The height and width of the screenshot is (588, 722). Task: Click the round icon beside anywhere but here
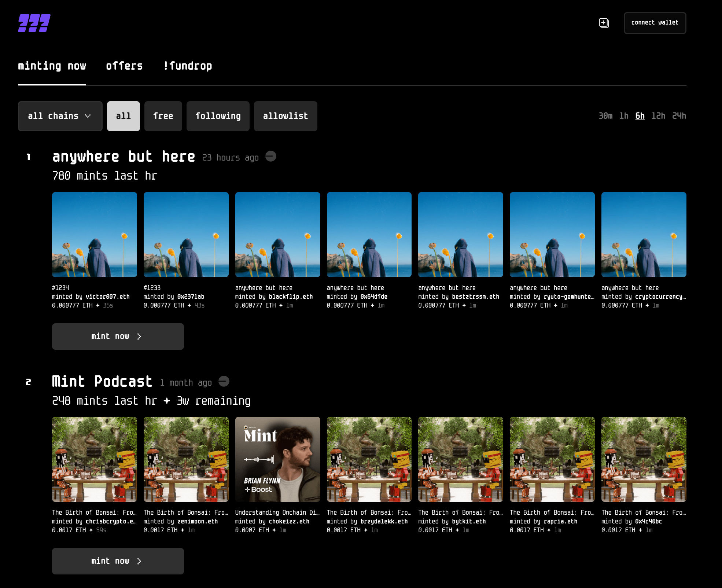(x=270, y=156)
